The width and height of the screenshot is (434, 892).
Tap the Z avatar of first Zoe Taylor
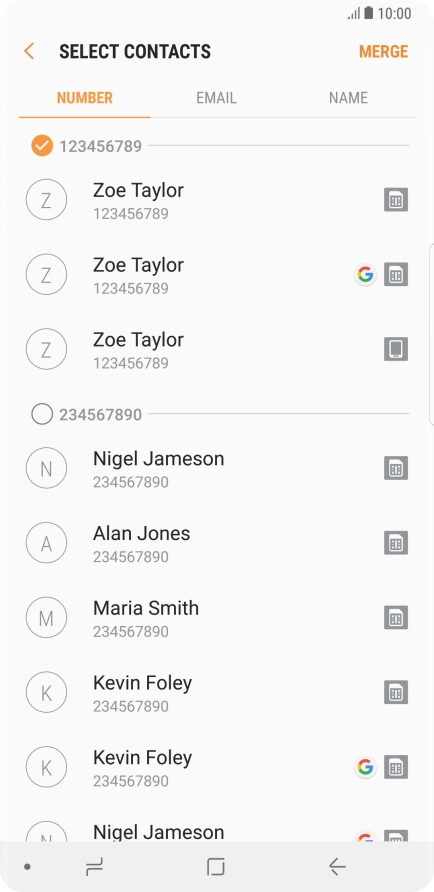47,200
